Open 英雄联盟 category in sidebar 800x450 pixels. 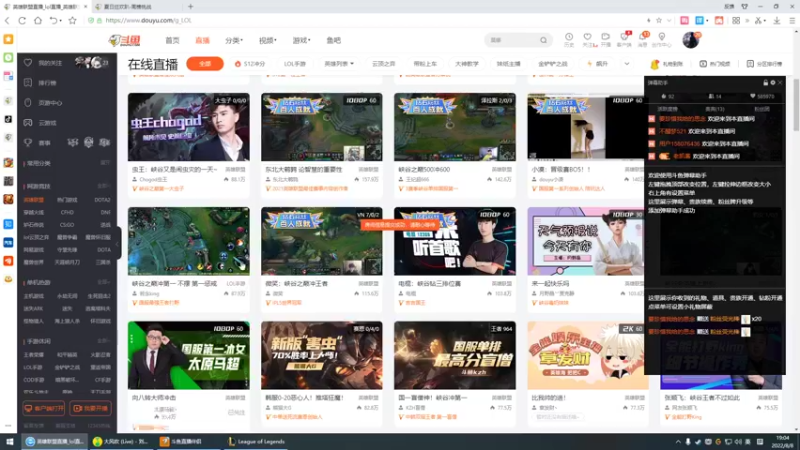click(x=34, y=200)
